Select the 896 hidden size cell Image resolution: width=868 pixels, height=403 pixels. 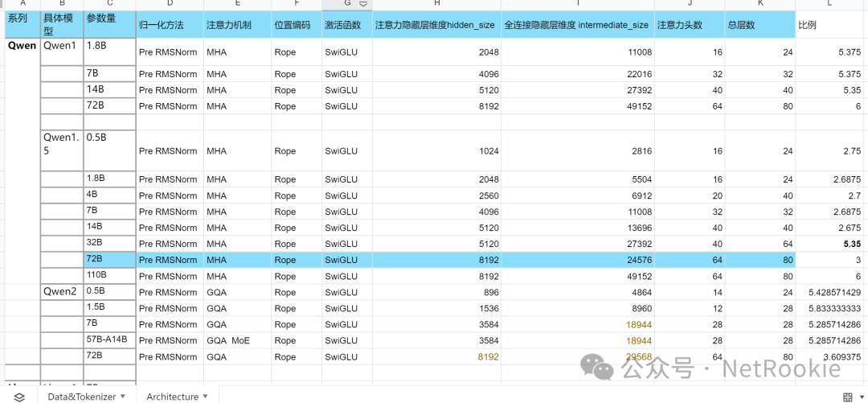(436, 292)
